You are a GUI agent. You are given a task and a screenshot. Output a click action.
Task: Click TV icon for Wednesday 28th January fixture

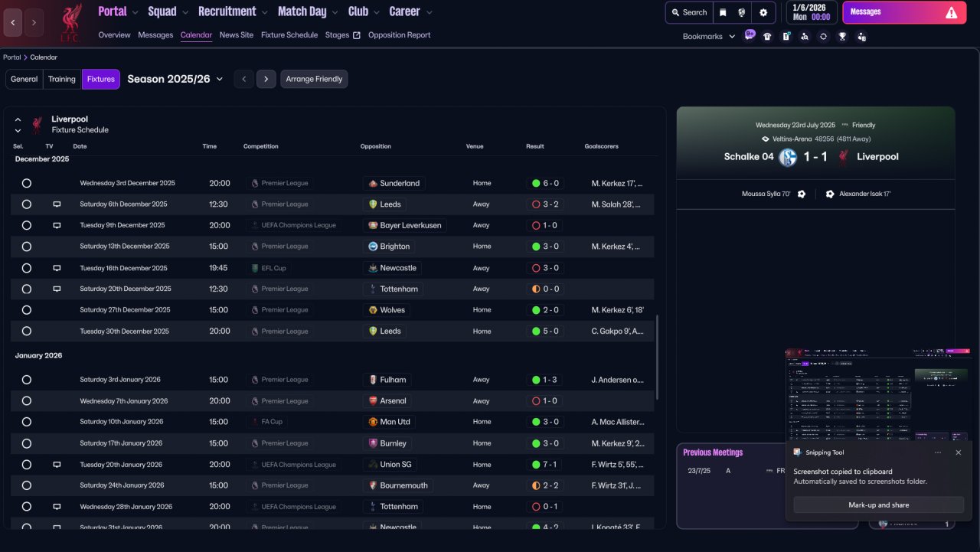pos(57,507)
